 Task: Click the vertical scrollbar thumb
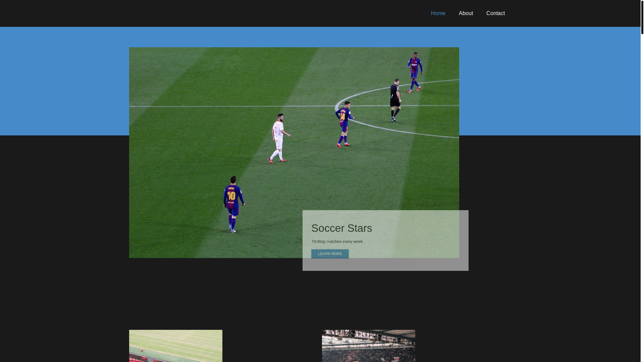click(642, 17)
